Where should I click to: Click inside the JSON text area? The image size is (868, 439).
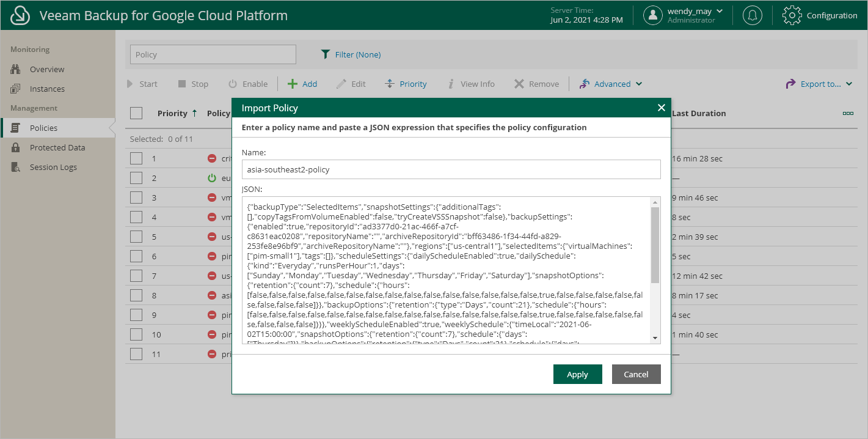[447, 270]
